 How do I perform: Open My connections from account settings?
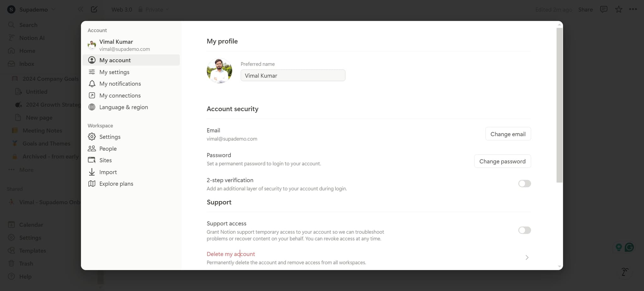coord(120,95)
